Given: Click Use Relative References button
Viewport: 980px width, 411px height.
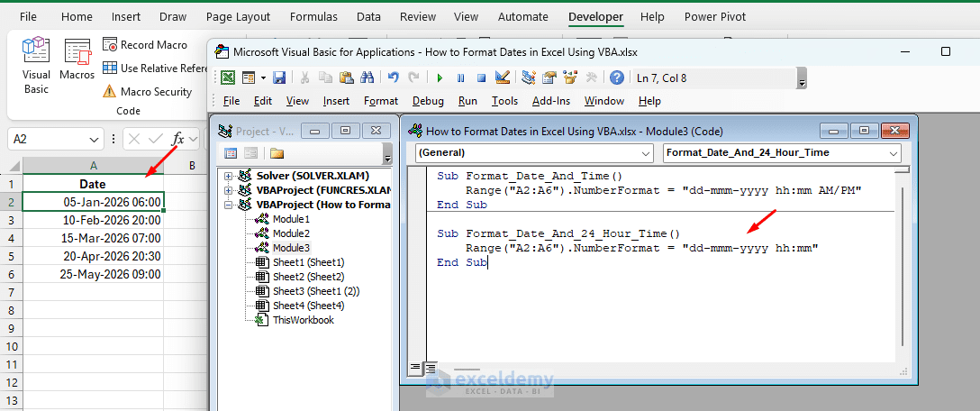Looking at the screenshot, I should click(154, 68).
